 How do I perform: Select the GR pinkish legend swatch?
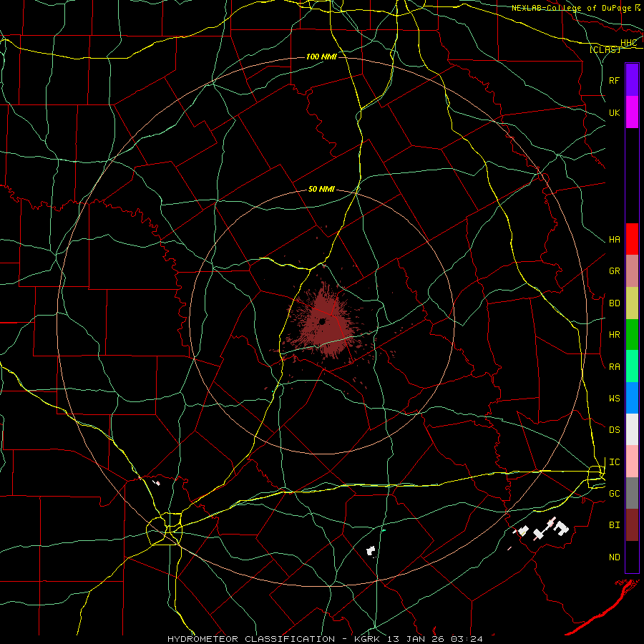pos(632,271)
